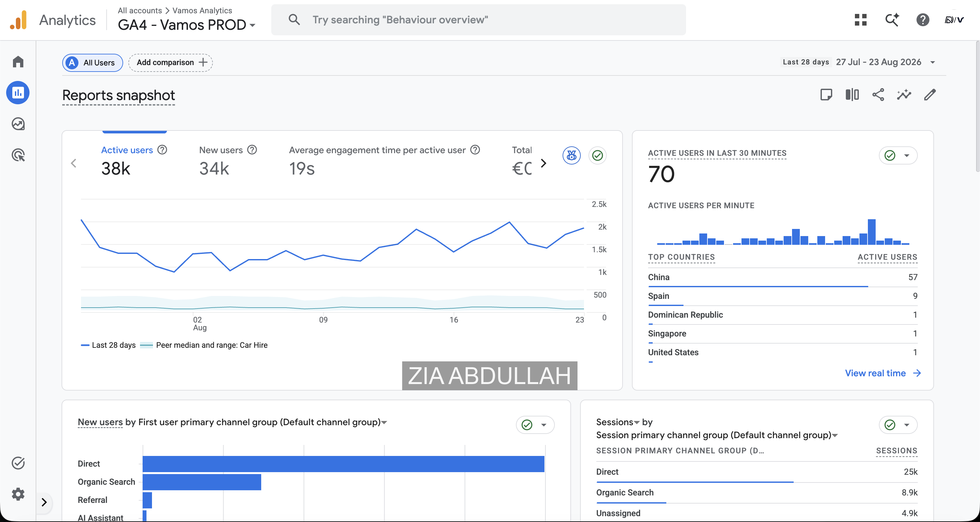
Task: Show previous metrics with left chevron
Action: click(74, 164)
